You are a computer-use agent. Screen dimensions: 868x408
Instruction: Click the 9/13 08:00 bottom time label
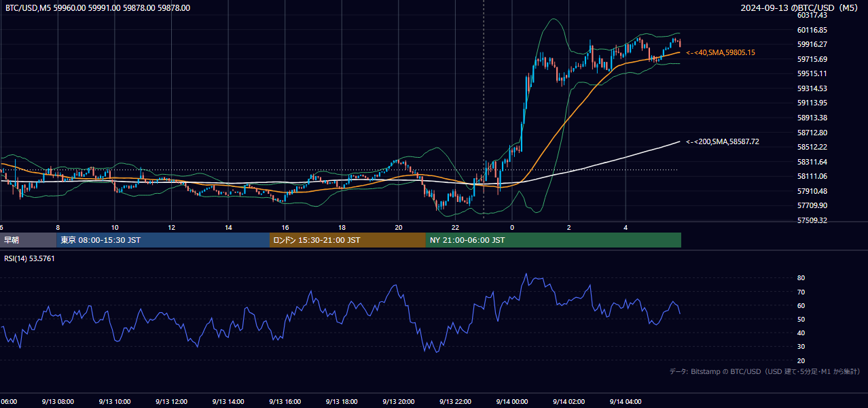[x=58, y=401]
